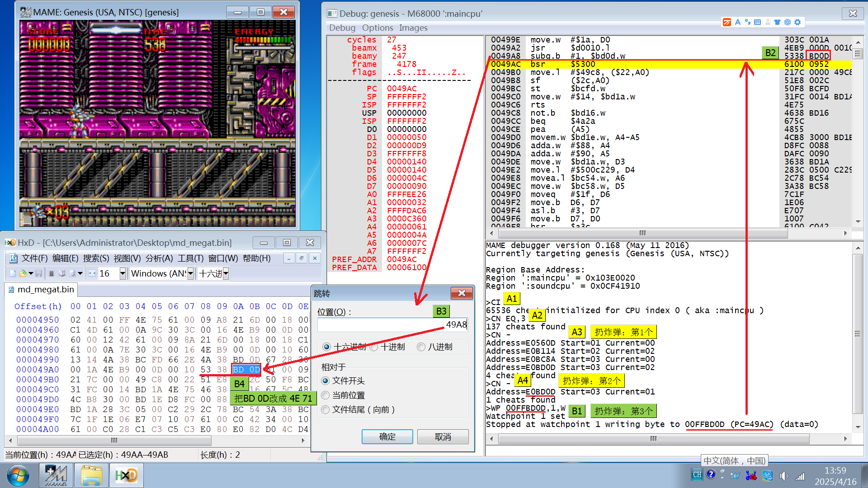Click the MAME debugger command input line
This screenshot has width=868, height=488.
[674, 450]
